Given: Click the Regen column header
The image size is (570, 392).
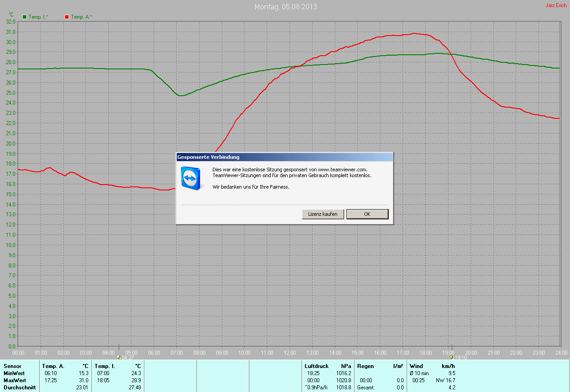Looking at the screenshot, I should [x=365, y=366].
